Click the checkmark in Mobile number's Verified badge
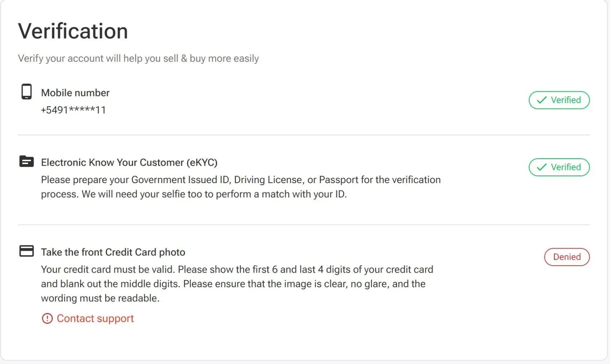 [542, 100]
